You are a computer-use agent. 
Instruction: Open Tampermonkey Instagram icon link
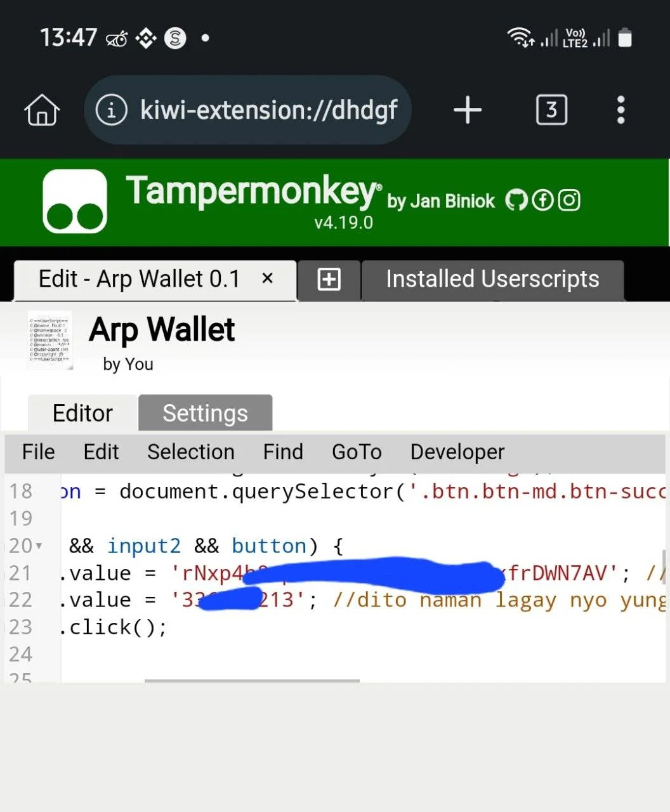569,200
